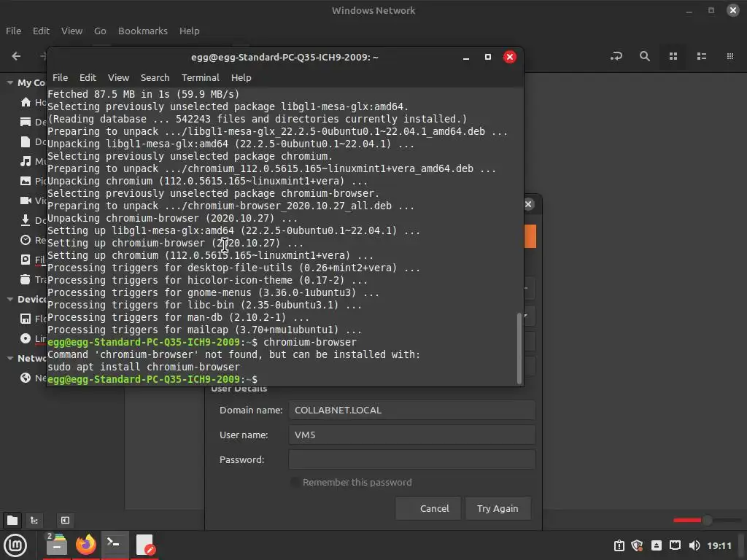Open Videos folder icon in sidebar
747x560 pixels.
[x=26, y=201]
